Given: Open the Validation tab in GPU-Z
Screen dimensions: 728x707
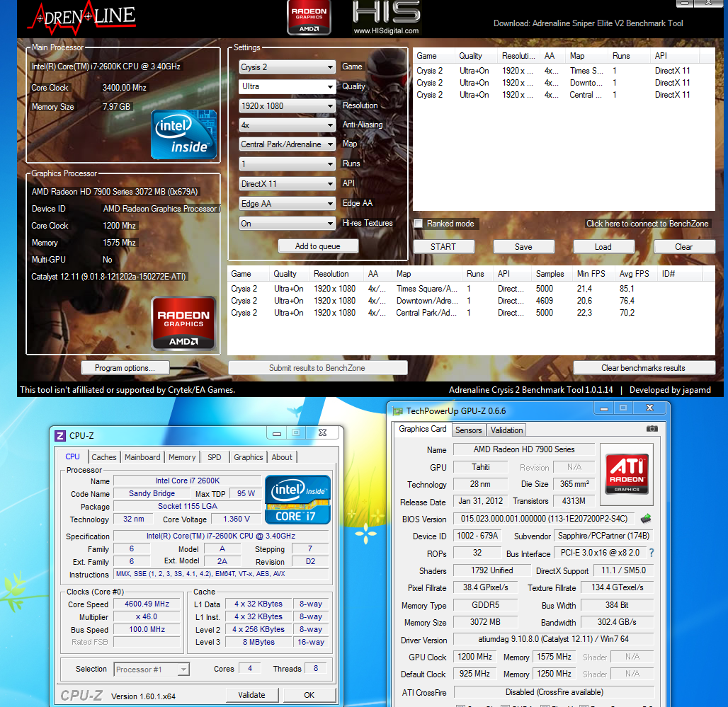Looking at the screenshot, I should (506, 430).
